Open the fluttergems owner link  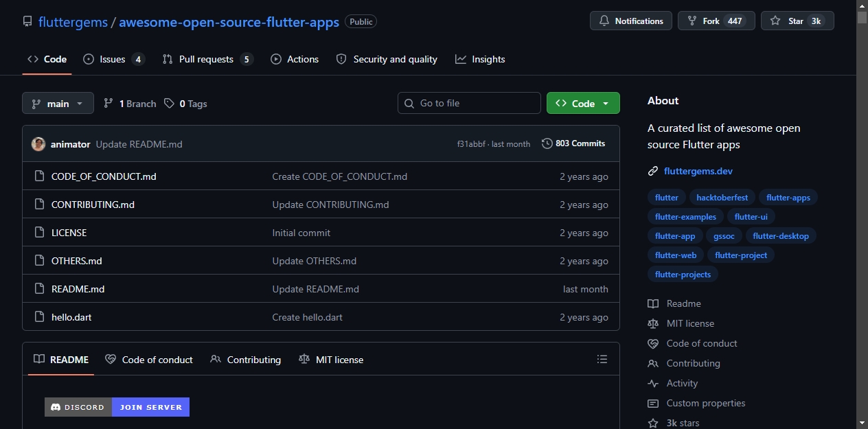pyautogui.click(x=73, y=22)
